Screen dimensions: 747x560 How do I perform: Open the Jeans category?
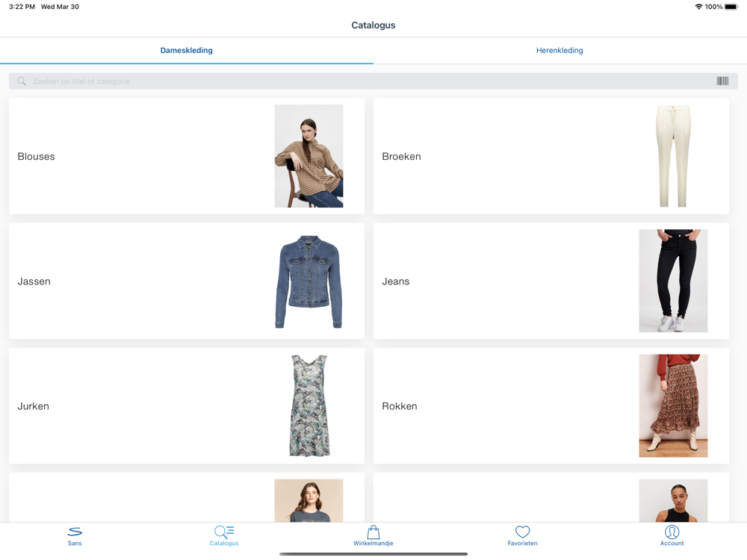click(x=551, y=281)
